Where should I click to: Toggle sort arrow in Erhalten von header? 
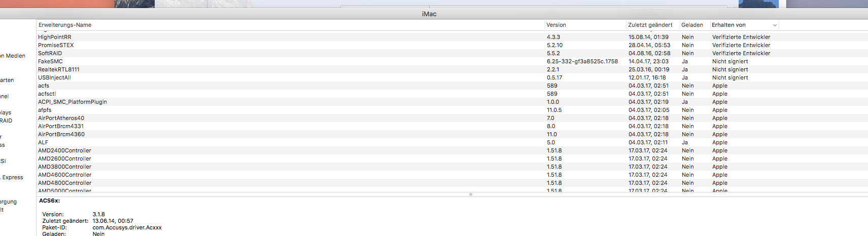click(775, 25)
